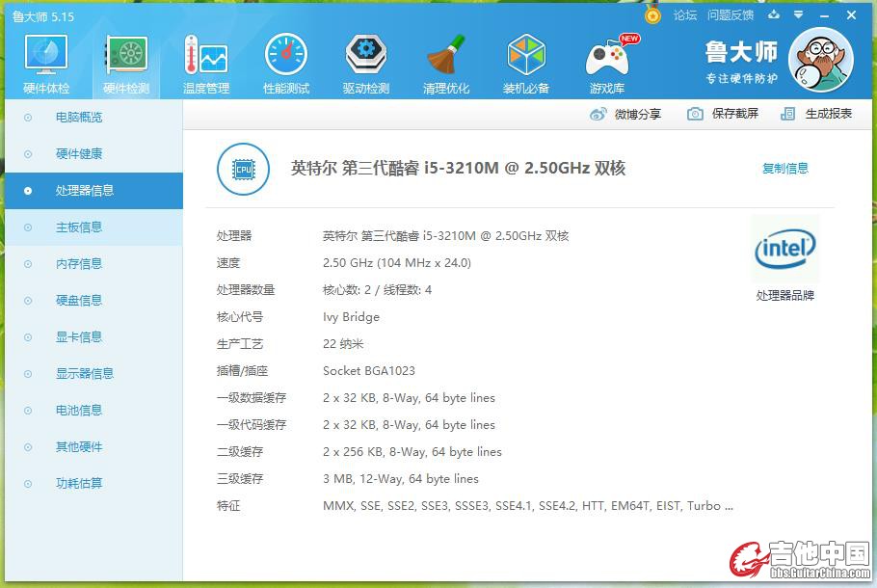The height and width of the screenshot is (588, 877).
Task: Select 内存信息 in sidebar
Action: [x=94, y=264]
